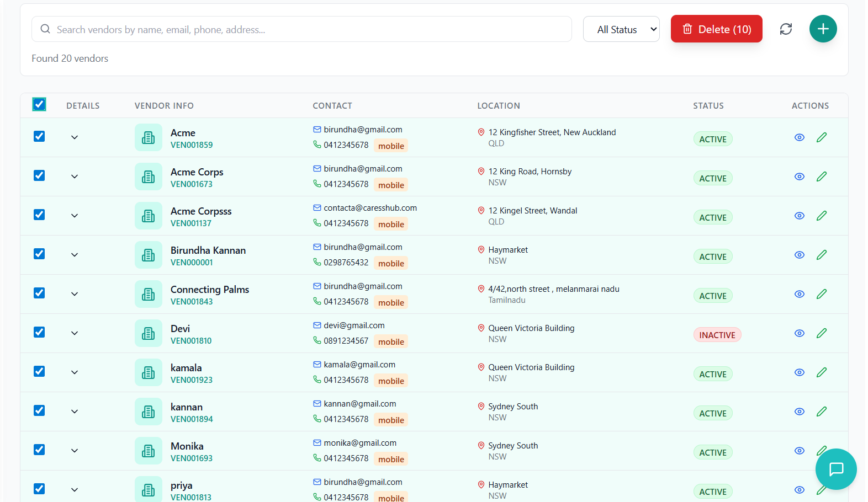This screenshot has height=502, width=868.
Task: Click address 12 Kingfisher Street, New Auckland
Action: [552, 132]
